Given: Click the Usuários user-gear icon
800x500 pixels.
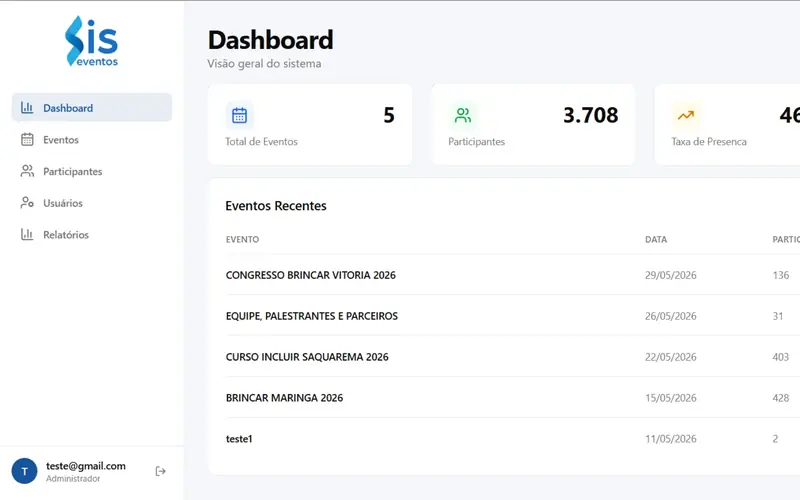Looking at the screenshot, I should (x=27, y=203).
